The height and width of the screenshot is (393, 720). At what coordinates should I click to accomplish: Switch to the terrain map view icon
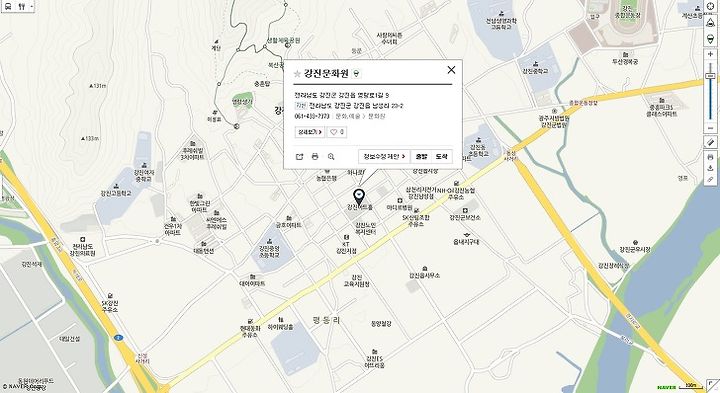[710, 22]
